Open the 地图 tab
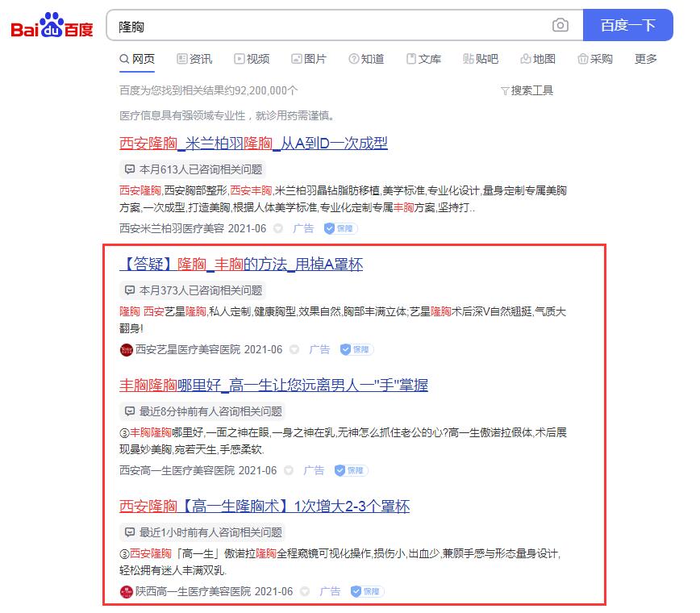 (x=538, y=58)
